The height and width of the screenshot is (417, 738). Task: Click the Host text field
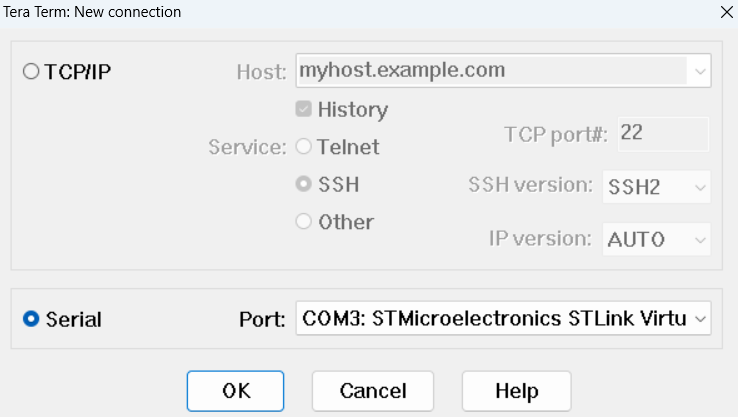(x=490, y=71)
